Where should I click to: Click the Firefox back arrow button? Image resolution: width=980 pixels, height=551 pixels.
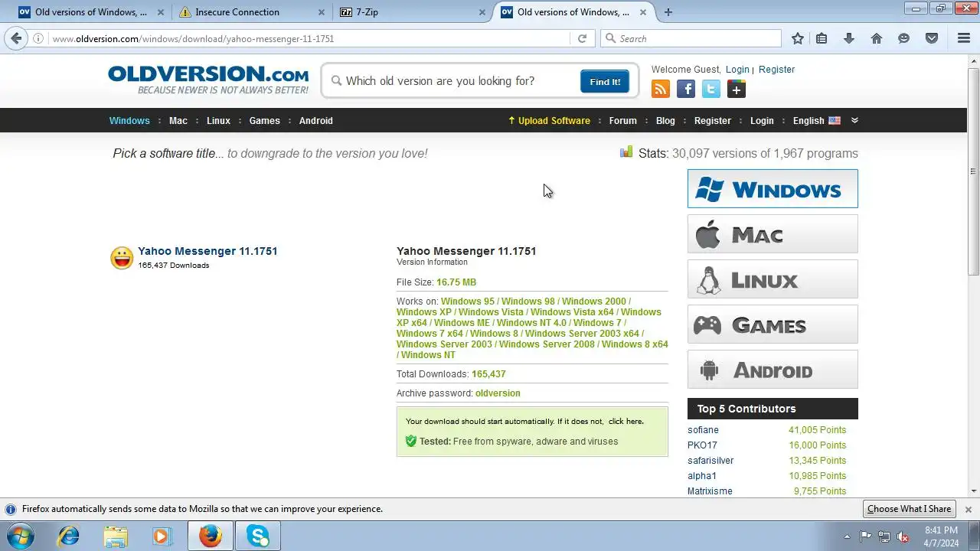17,38
